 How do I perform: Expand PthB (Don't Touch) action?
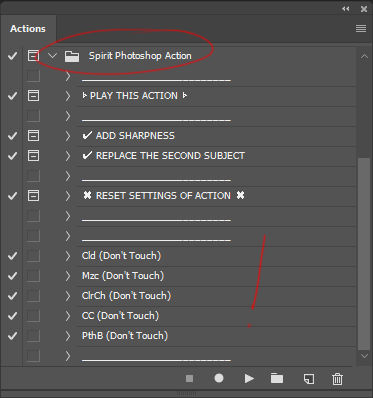[68, 336]
